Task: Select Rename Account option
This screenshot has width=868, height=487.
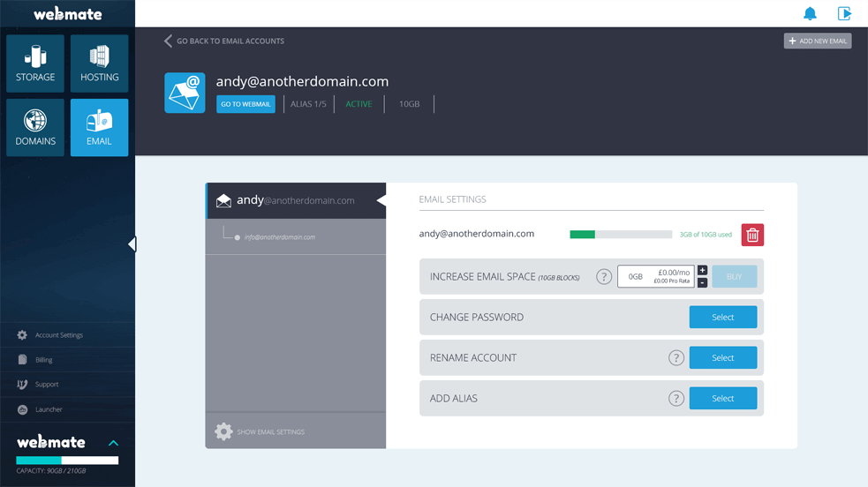Action: point(723,357)
